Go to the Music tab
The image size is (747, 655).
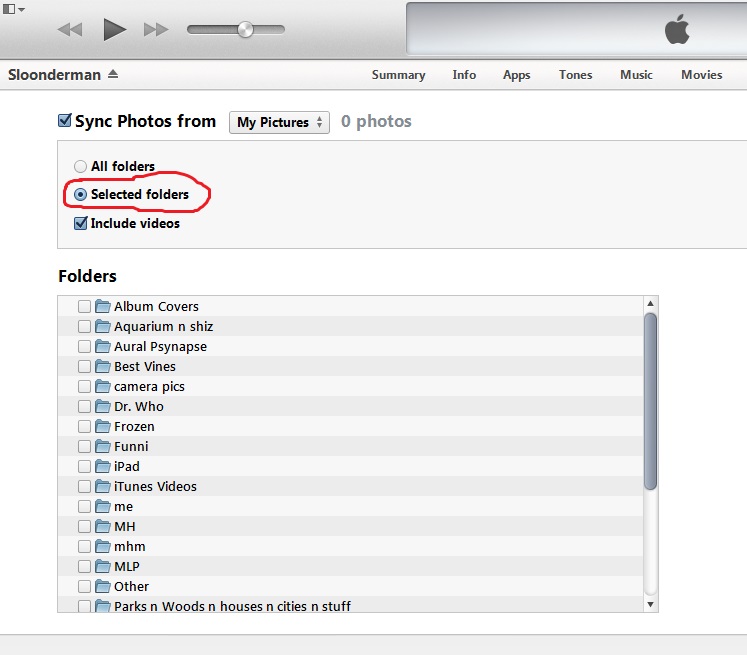636,75
